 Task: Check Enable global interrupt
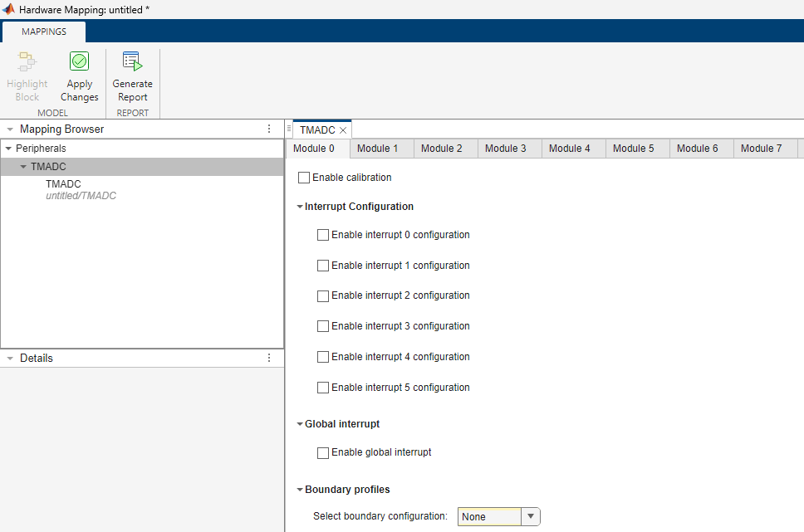[x=323, y=453]
